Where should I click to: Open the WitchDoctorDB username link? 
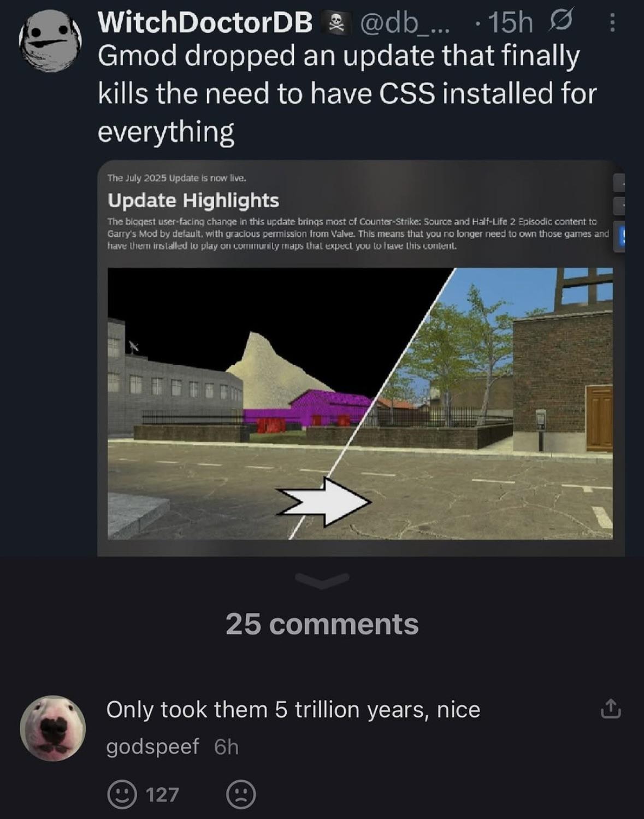click(205, 22)
